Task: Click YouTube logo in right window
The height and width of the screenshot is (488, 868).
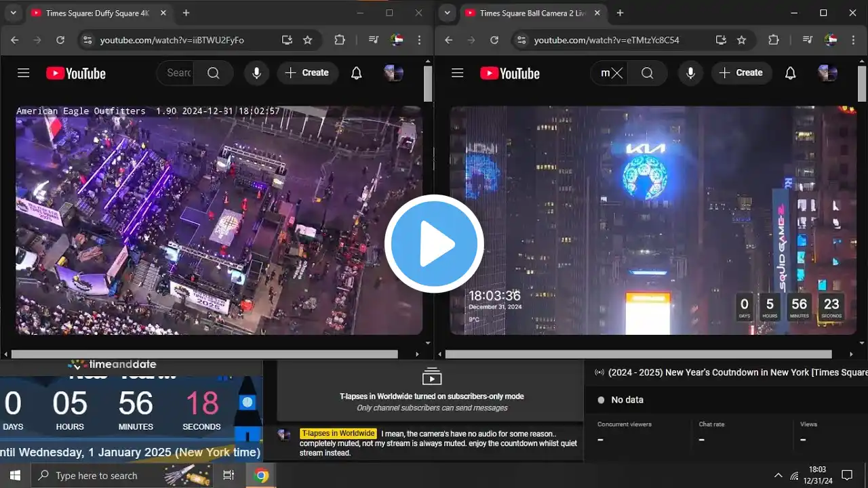Action: 510,73
